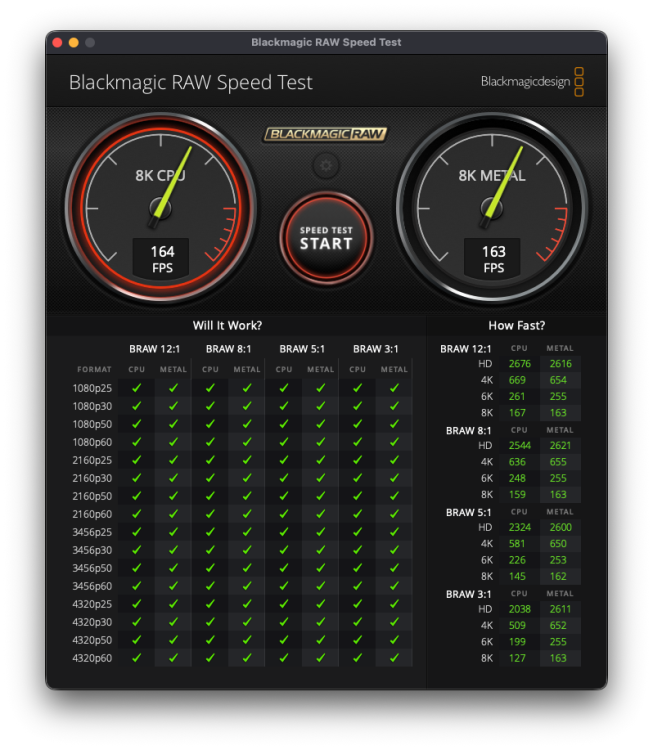653x750 pixels.
Task: Click 3456p25 BRAW 3:1 CPU checkmark
Action: 357,532
